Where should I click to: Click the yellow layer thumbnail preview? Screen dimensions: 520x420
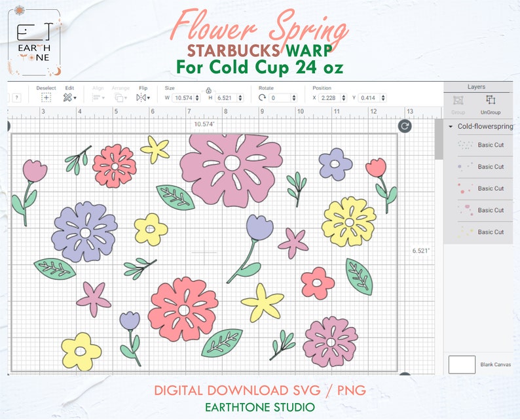point(465,232)
